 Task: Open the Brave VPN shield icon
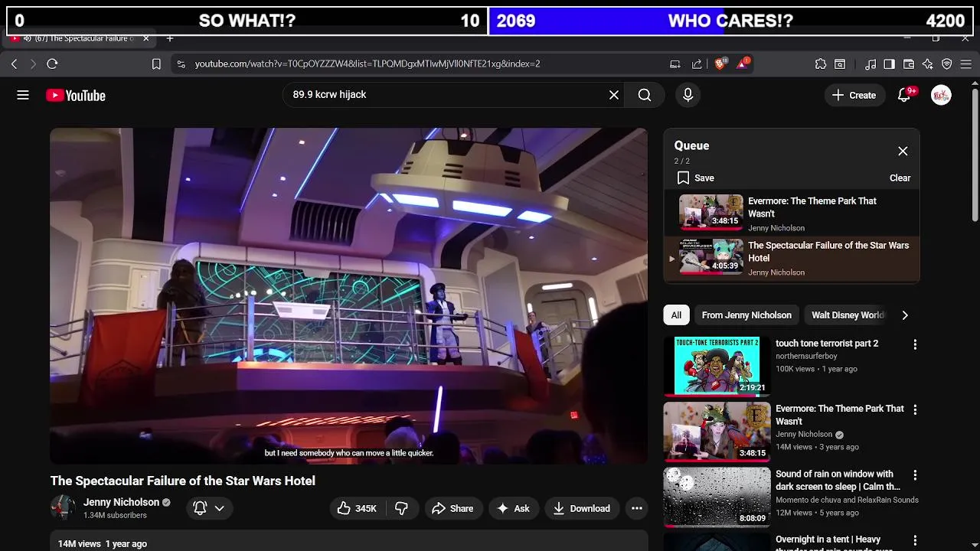click(947, 64)
